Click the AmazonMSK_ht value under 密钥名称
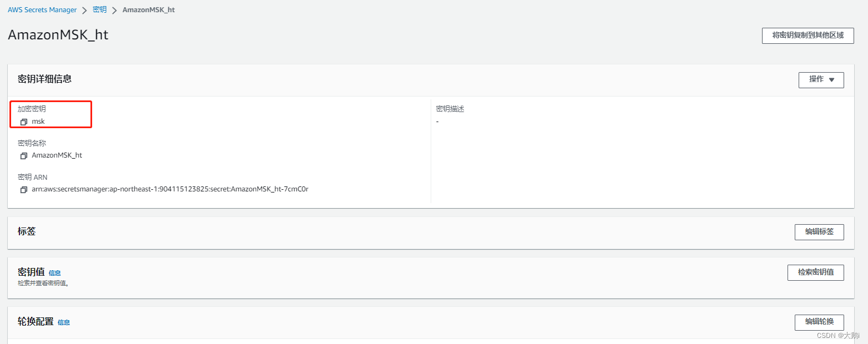 click(57, 155)
